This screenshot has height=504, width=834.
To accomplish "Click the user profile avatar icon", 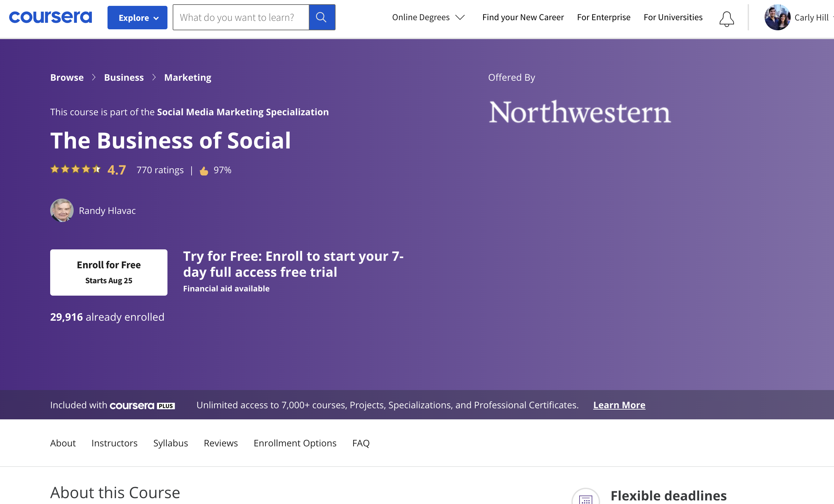I will tap(777, 17).
